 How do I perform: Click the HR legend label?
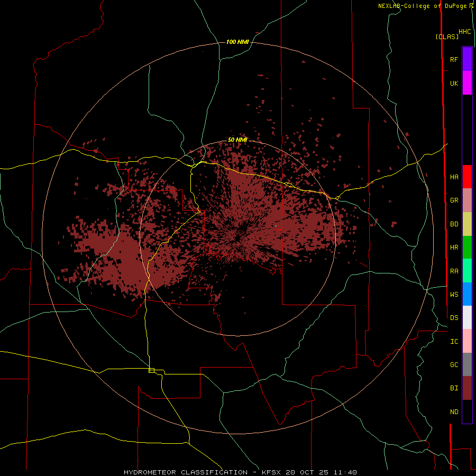point(454,248)
